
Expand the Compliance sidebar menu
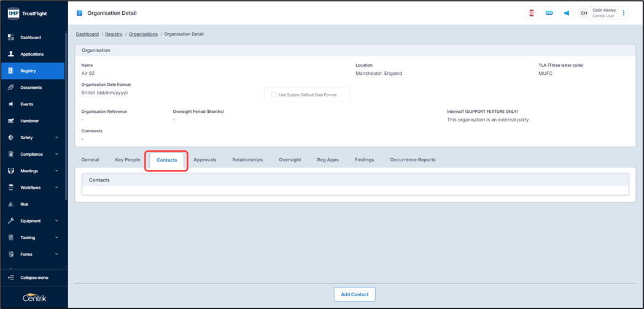(33, 154)
